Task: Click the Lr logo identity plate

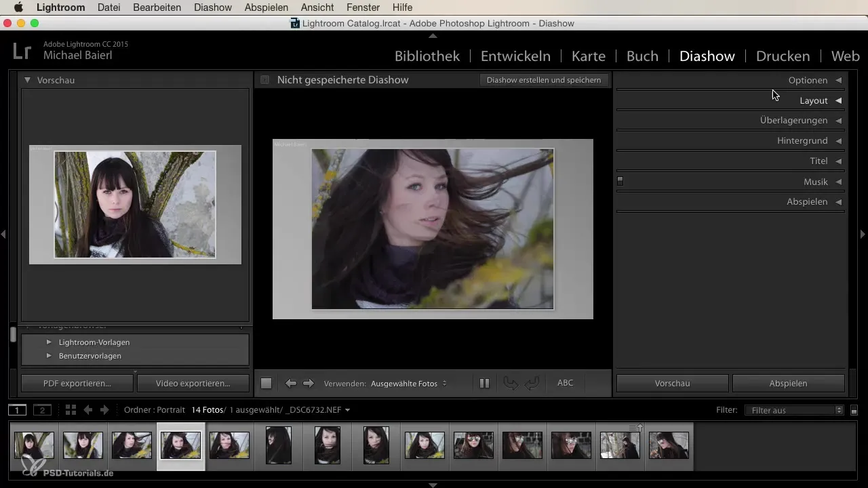Action: [x=22, y=51]
